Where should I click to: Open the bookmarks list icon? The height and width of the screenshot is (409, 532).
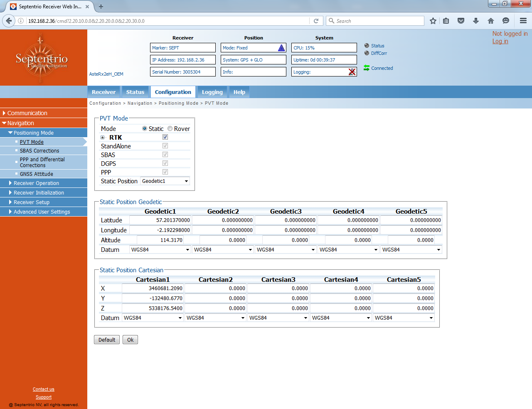[x=446, y=21]
